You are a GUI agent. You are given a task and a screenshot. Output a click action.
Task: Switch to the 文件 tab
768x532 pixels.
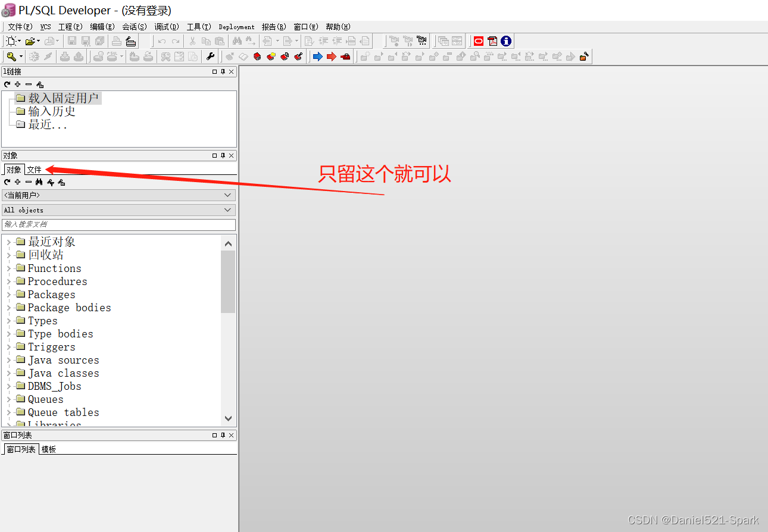pyautogui.click(x=34, y=170)
